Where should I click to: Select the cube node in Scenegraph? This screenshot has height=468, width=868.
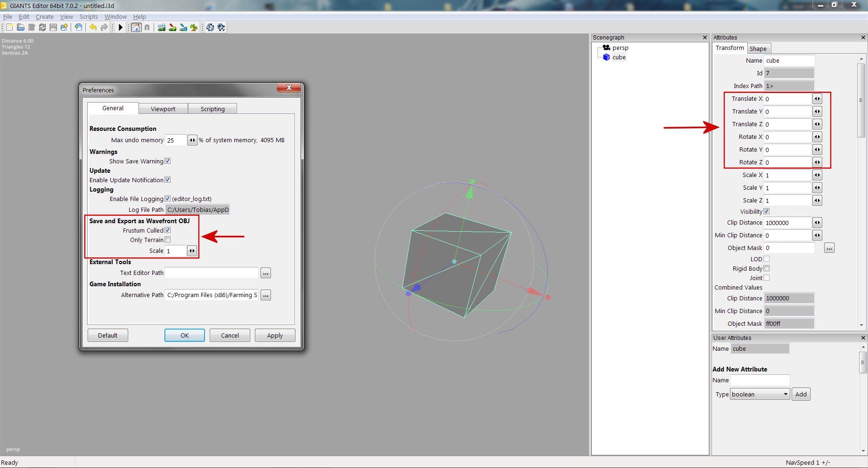coord(619,57)
